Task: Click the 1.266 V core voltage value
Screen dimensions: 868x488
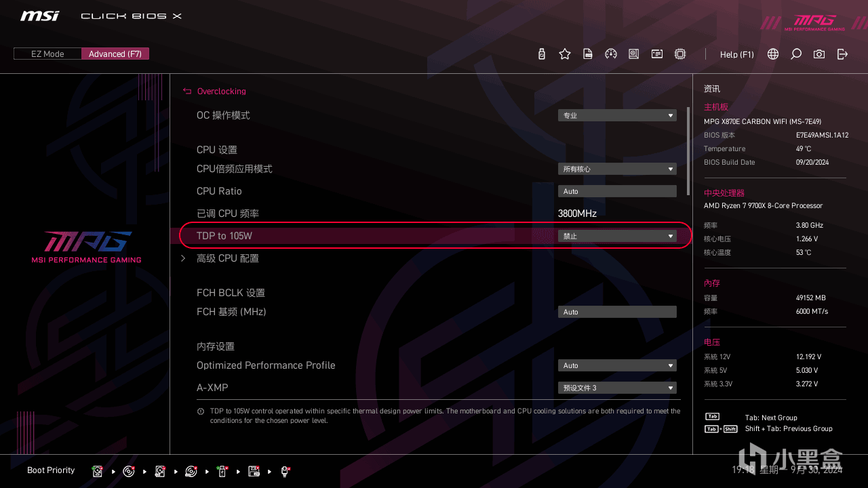Action: coord(807,239)
